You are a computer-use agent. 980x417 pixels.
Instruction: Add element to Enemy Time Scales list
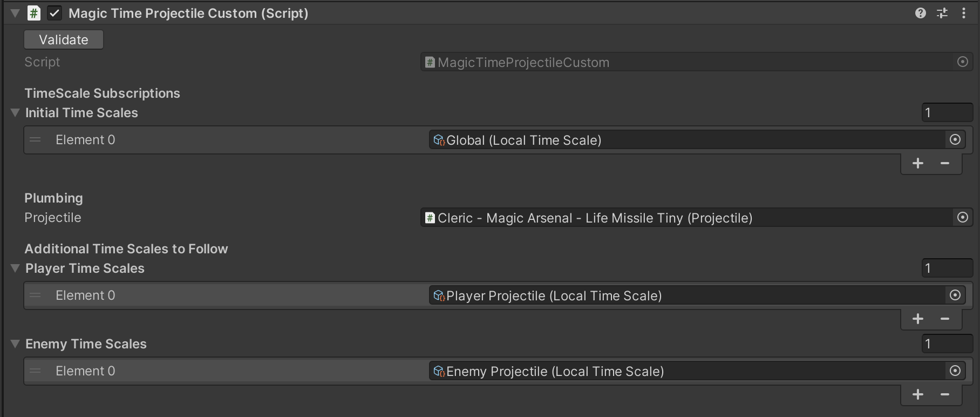pyautogui.click(x=918, y=395)
